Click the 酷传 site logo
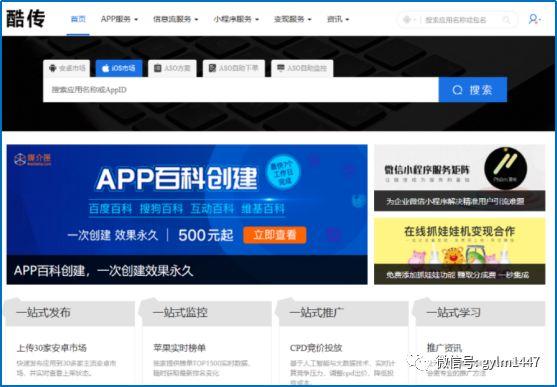This screenshot has height=387, width=557. 26,19
